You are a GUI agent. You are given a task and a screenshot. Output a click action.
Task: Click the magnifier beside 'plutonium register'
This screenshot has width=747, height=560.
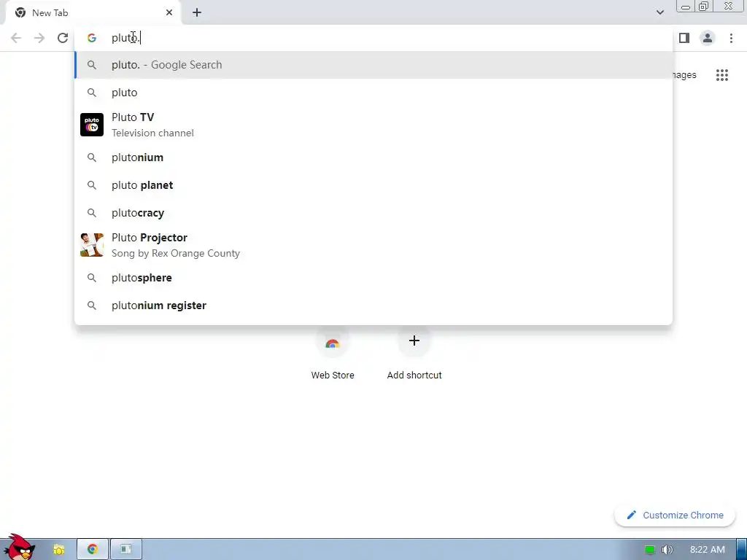[92, 306]
